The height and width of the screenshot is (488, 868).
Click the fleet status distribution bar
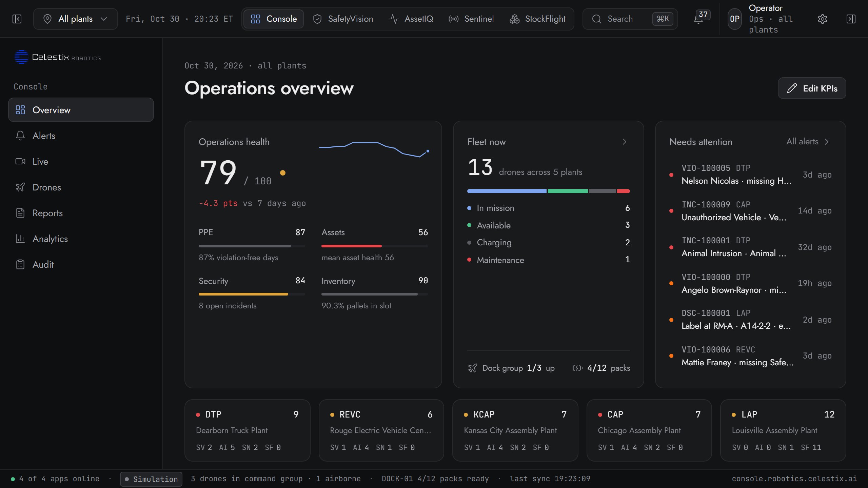pyautogui.click(x=548, y=191)
